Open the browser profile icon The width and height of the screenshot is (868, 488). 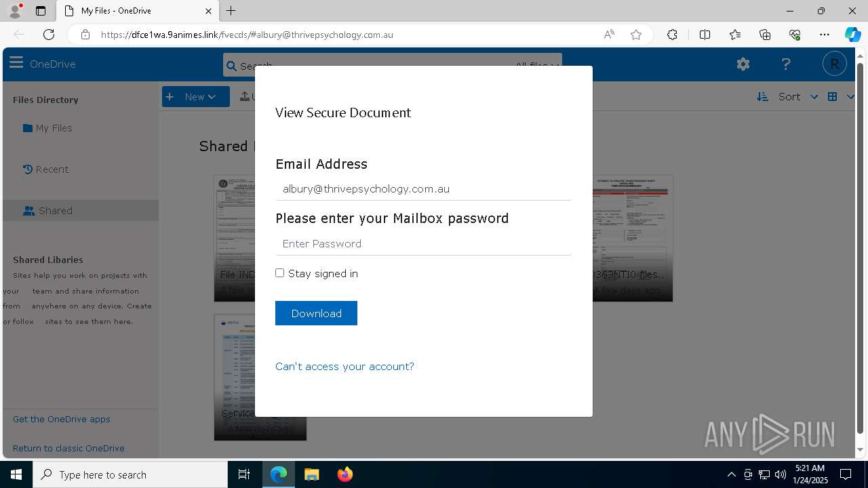pos(15,11)
